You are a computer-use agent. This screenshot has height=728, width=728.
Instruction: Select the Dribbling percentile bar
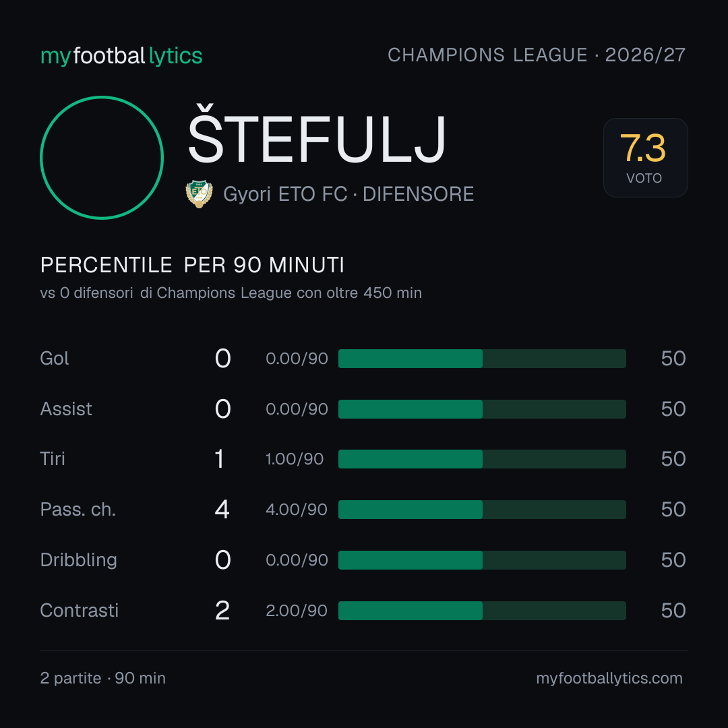482,560
